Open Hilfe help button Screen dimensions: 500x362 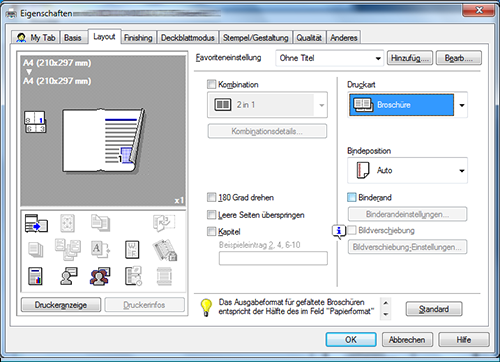(464, 340)
